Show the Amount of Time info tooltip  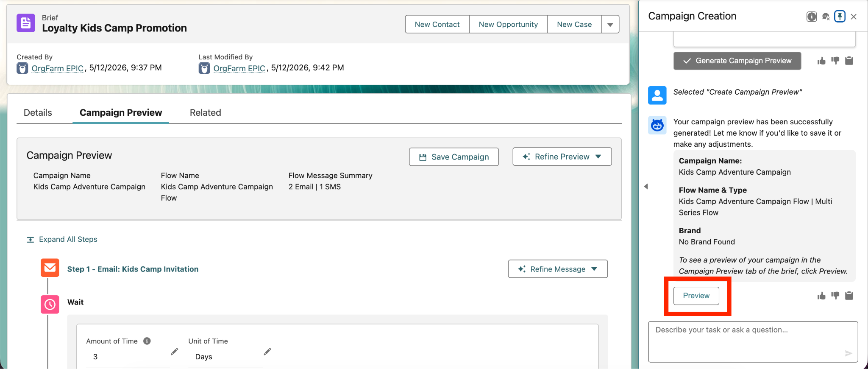point(147,341)
